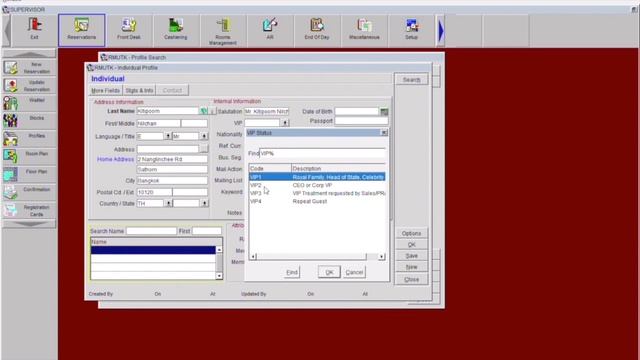Click the Last Name input field
The image size is (640, 360).
[x=167, y=111]
